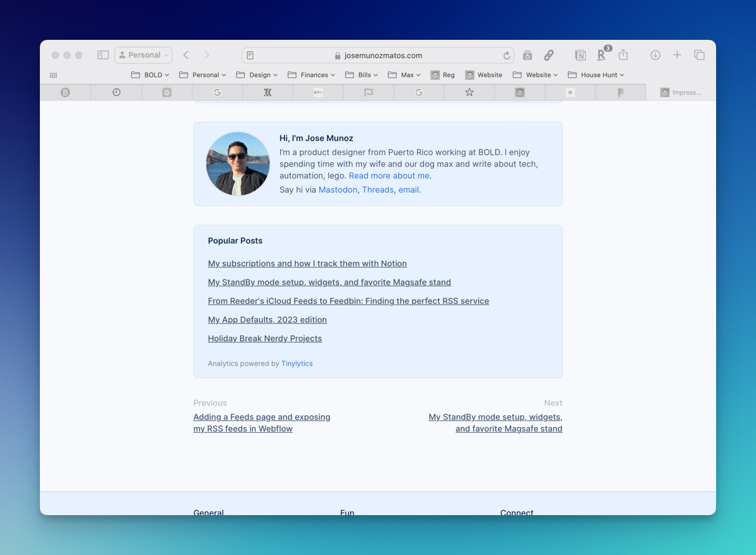Click the Hi, I'm Jose Munoz heading
756x555 pixels.
point(316,138)
